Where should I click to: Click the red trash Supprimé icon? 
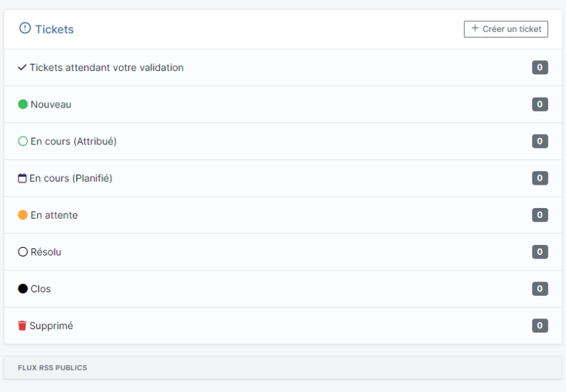click(22, 325)
